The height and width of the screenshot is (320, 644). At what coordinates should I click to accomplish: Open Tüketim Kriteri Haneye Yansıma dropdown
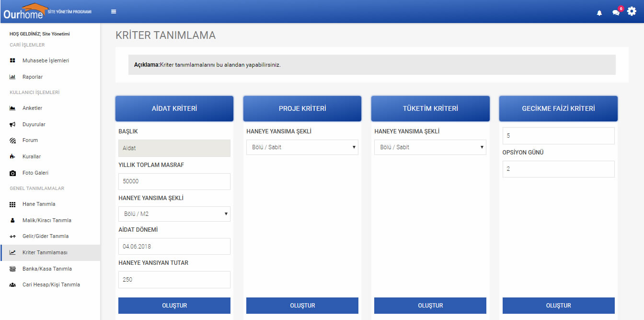(430, 147)
